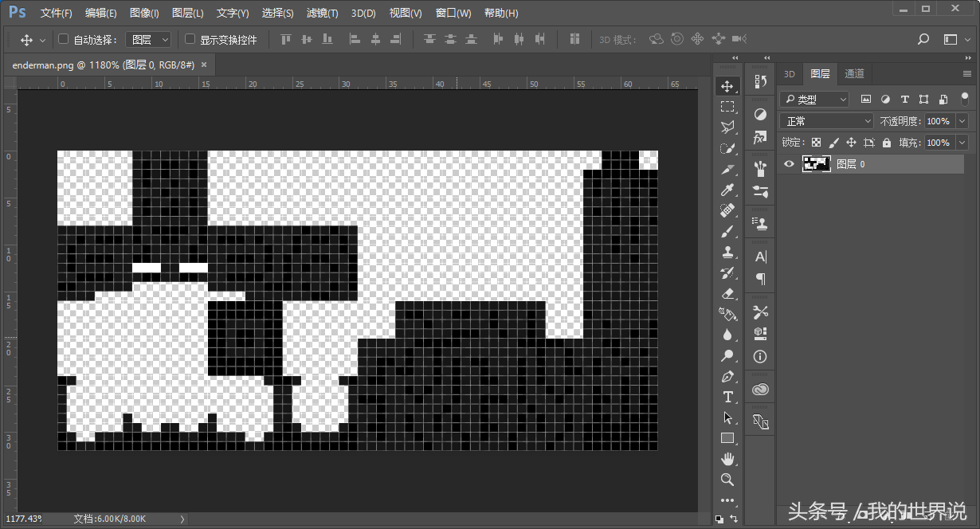Pick the Eraser tool
Image resolution: width=980 pixels, height=529 pixels.
coord(727,294)
